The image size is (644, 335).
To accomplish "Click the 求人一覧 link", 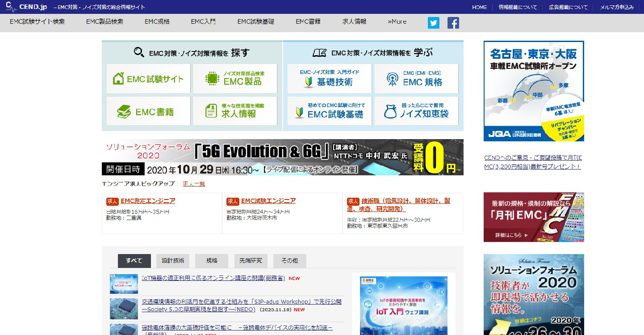I will click(x=194, y=184).
